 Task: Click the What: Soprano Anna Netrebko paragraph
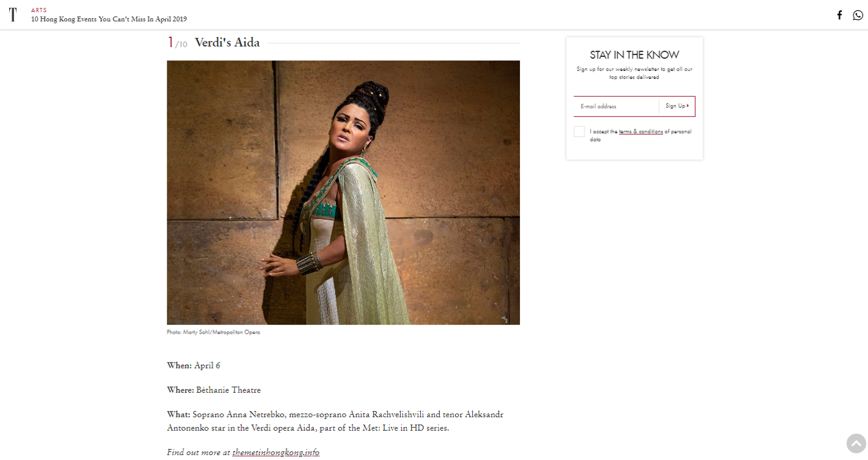[335, 422]
